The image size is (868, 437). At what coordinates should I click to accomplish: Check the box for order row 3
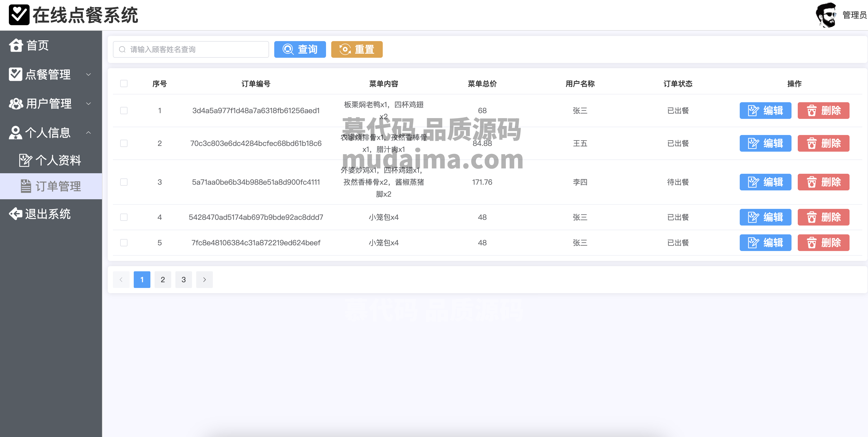coord(124,182)
